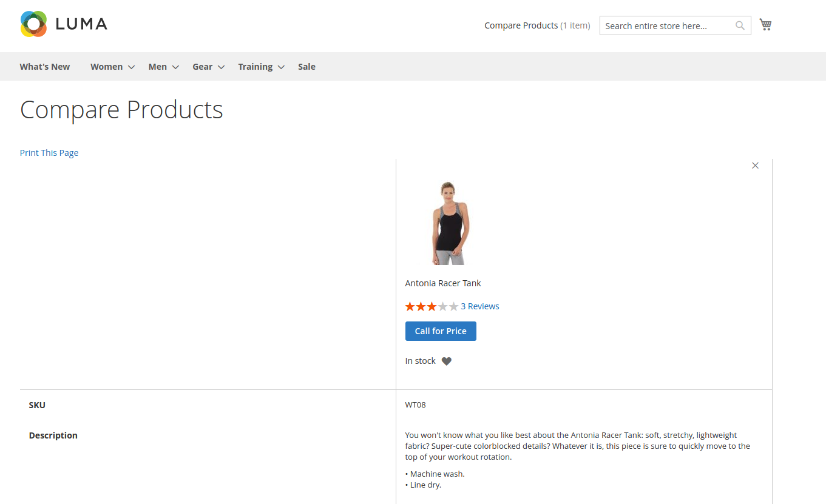Open the Print This Page link

49,153
